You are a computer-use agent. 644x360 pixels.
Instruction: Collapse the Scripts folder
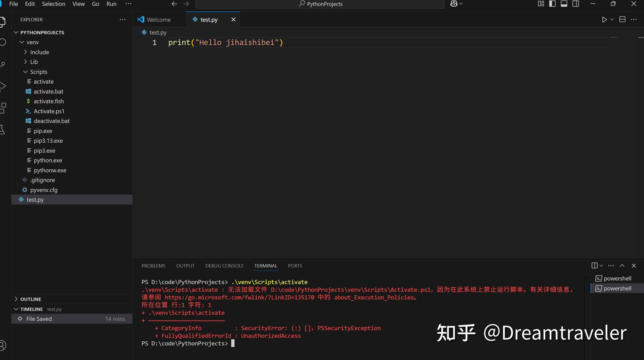pyautogui.click(x=25, y=72)
